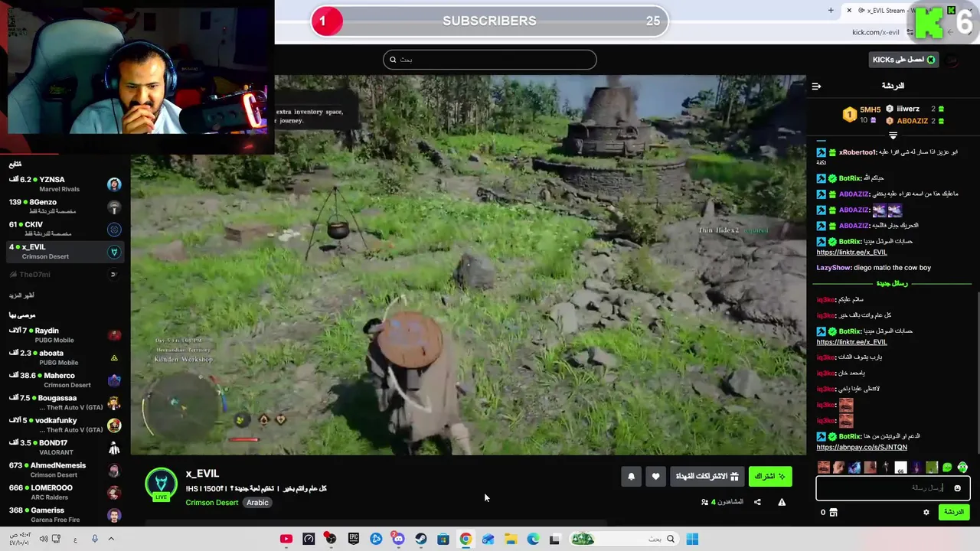The width and height of the screenshot is (980, 551).
Task: Click the chat message input field
Action: click(x=893, y=487)
